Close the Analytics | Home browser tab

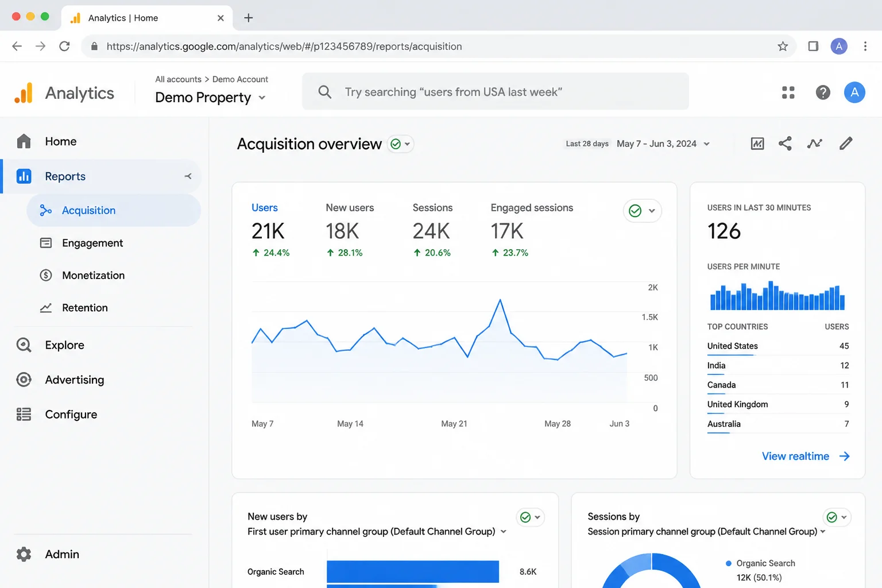[220, 18]
